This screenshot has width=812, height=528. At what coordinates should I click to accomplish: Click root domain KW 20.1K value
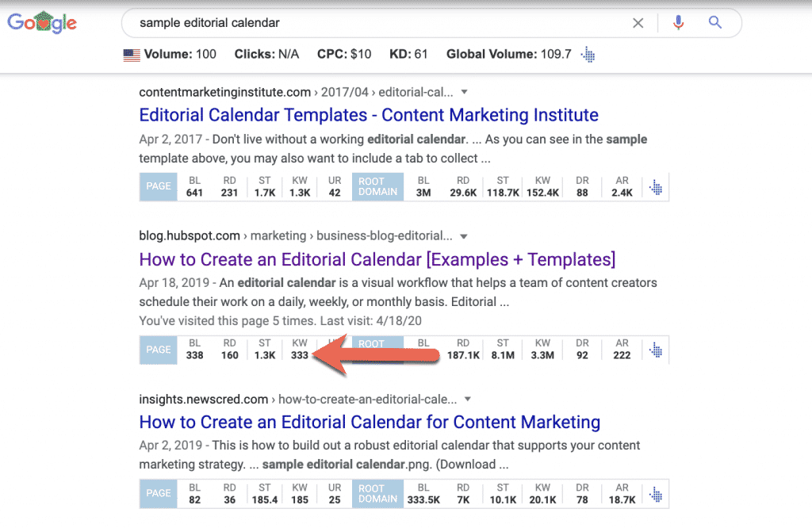[542, 494]
